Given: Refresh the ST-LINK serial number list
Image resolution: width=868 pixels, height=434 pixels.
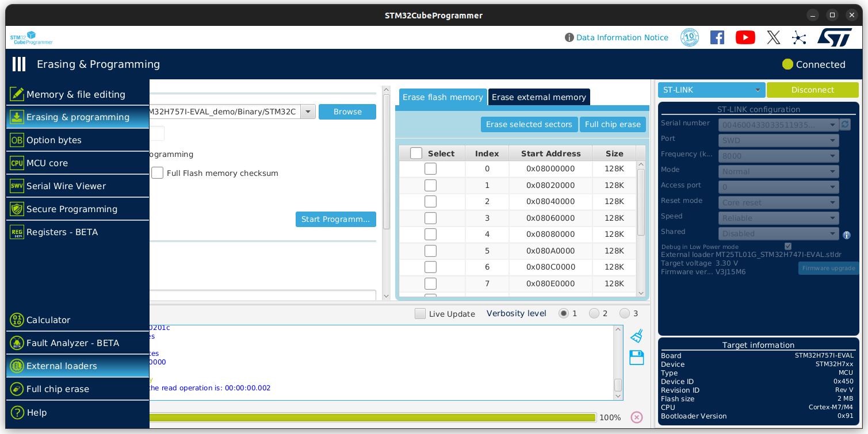Looking at the screenshot, I should point(845,124).
